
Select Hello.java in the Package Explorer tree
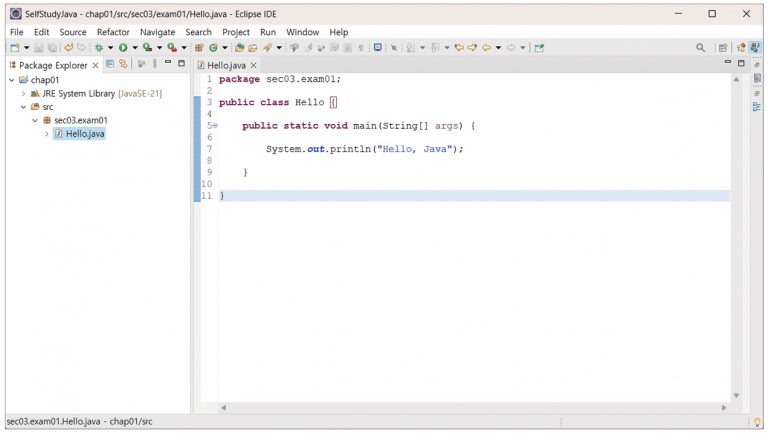point(84,134)
